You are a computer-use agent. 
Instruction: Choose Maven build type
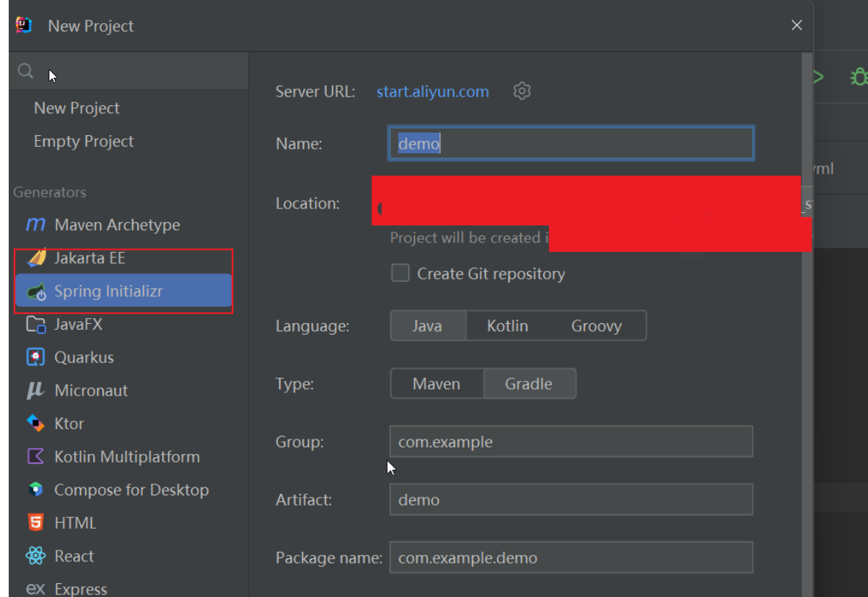(437, 383)
